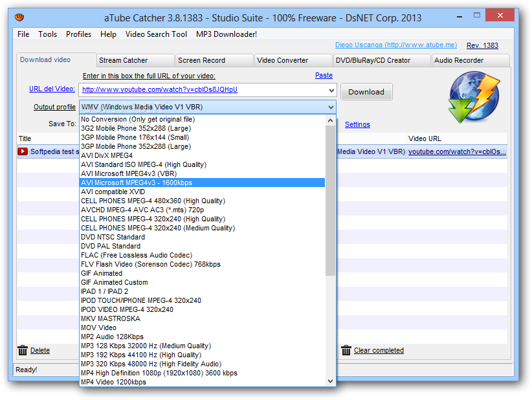Select MP3 192 Kbps 44100 Hz (High Quality)
This screenshot has width=532, height=400.
[202, 355]
